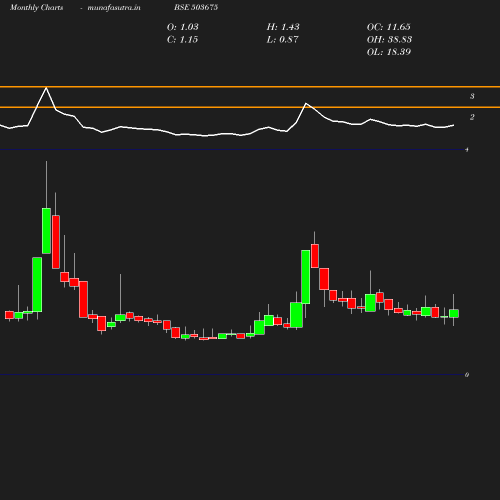The width and height of the screenshot is (500, 500).
Task: Select the open value 'O: 1.03'
Action: (x=183, y=27)
